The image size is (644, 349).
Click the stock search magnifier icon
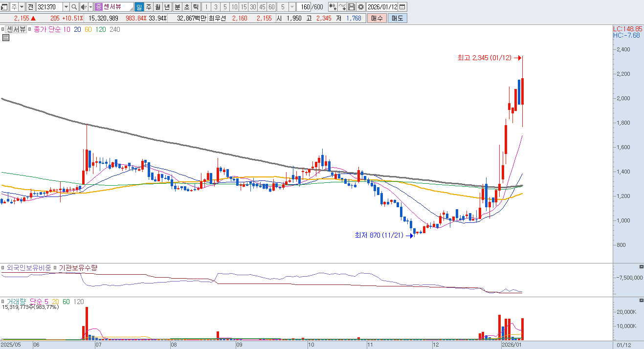pos(74,7)
